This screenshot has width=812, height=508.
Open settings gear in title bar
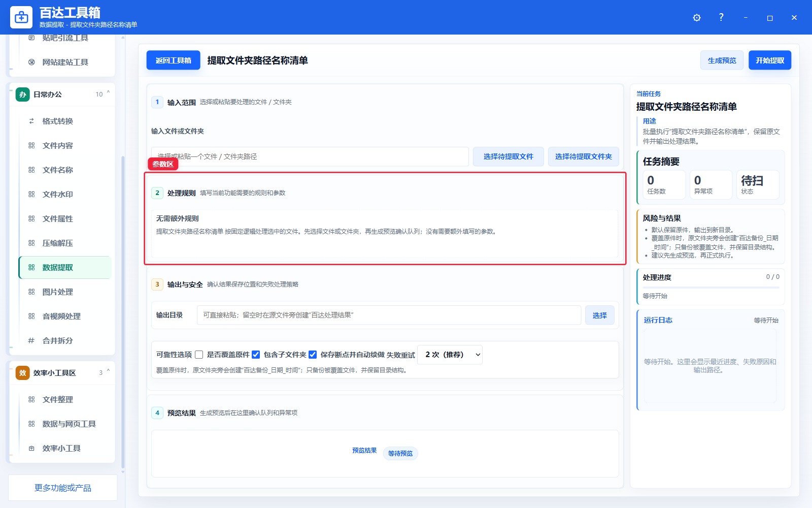click(x=697, y=18)
